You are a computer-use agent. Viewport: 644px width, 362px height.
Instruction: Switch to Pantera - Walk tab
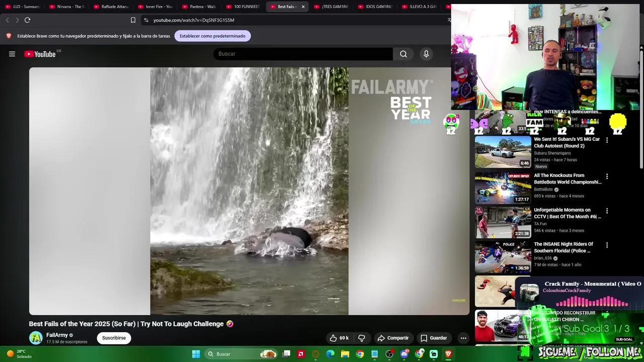pos(199,7)
